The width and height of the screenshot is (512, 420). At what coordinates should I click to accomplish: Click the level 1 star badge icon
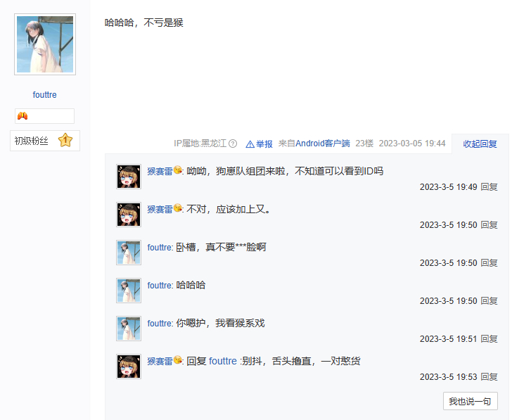click(65, 141)
